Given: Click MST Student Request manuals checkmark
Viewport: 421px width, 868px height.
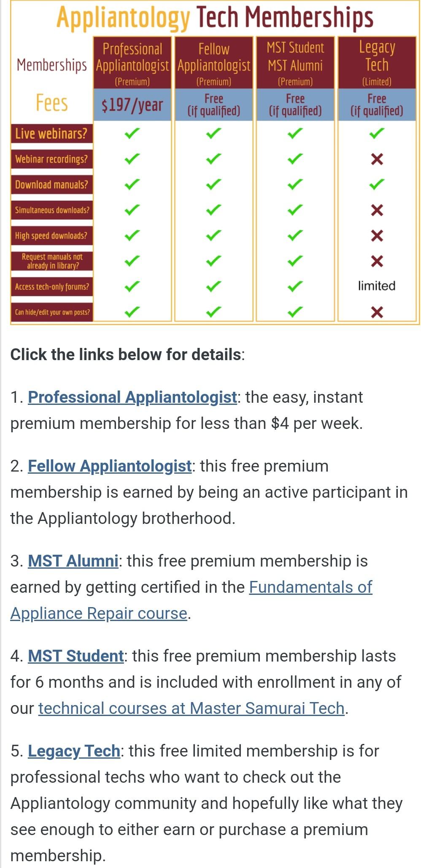Looking at the screenshot, I should 295,261.
